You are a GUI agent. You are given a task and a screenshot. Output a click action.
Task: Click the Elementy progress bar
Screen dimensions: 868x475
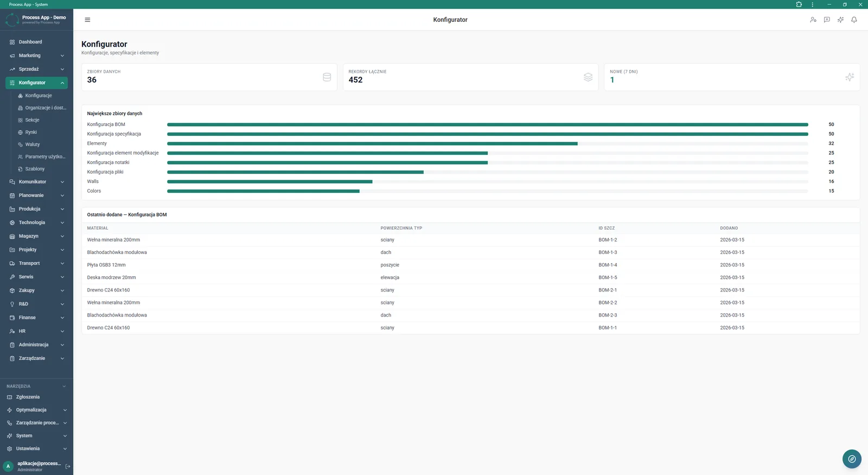coord(487,143)
